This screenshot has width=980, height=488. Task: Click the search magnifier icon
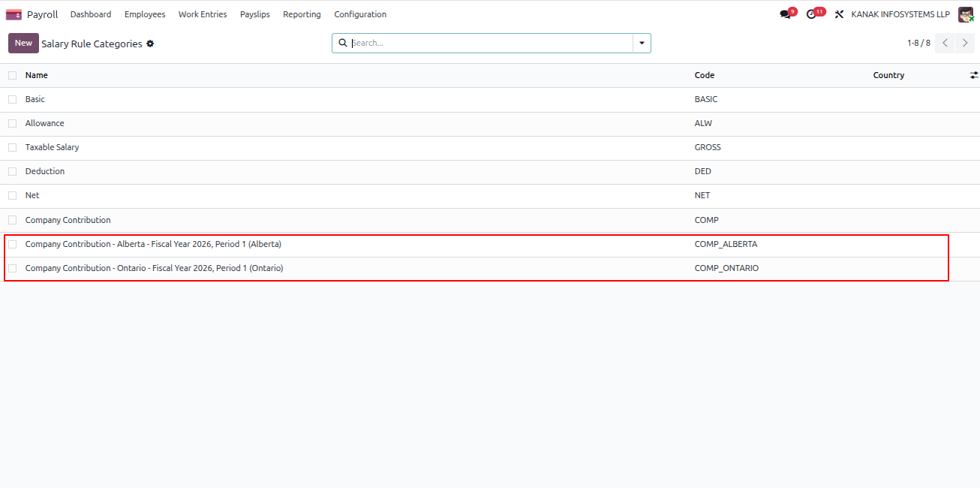[x=343, y=43]
